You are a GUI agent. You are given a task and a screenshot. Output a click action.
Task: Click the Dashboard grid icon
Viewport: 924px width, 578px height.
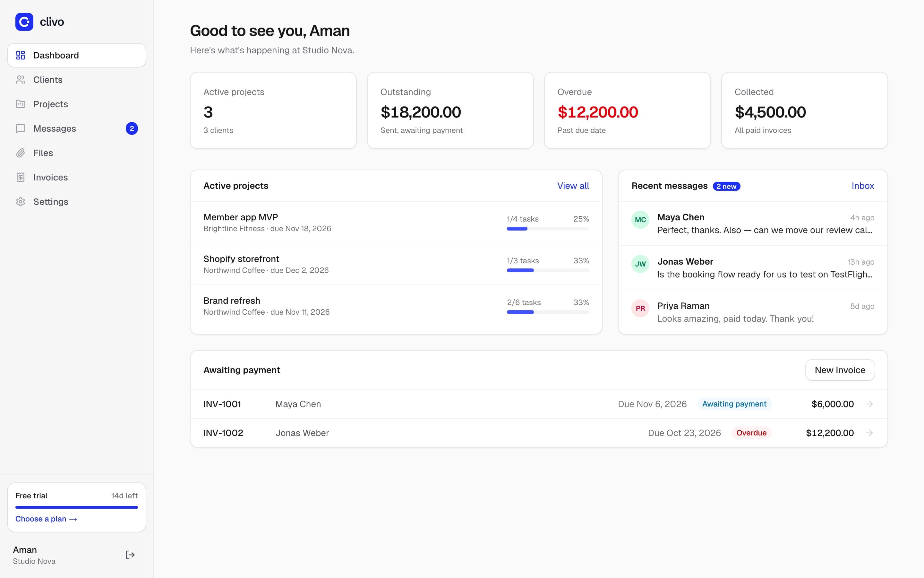click(21, 56)
